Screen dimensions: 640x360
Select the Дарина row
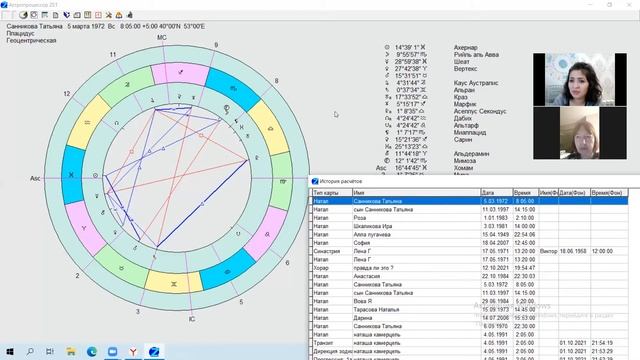point(470,318)
